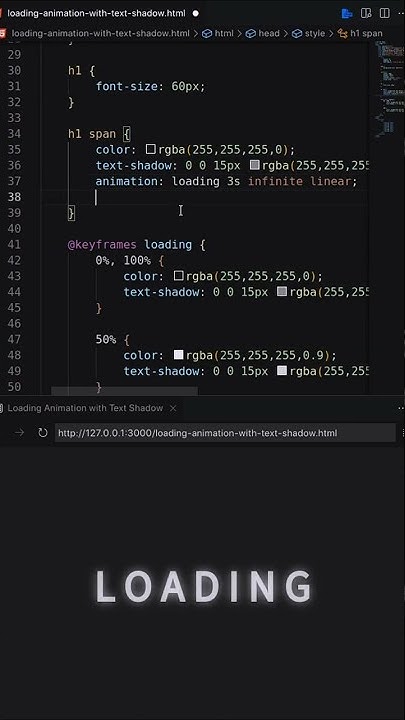
Task: Click the forward arrow in the preview bar
Action: [19, 433]
